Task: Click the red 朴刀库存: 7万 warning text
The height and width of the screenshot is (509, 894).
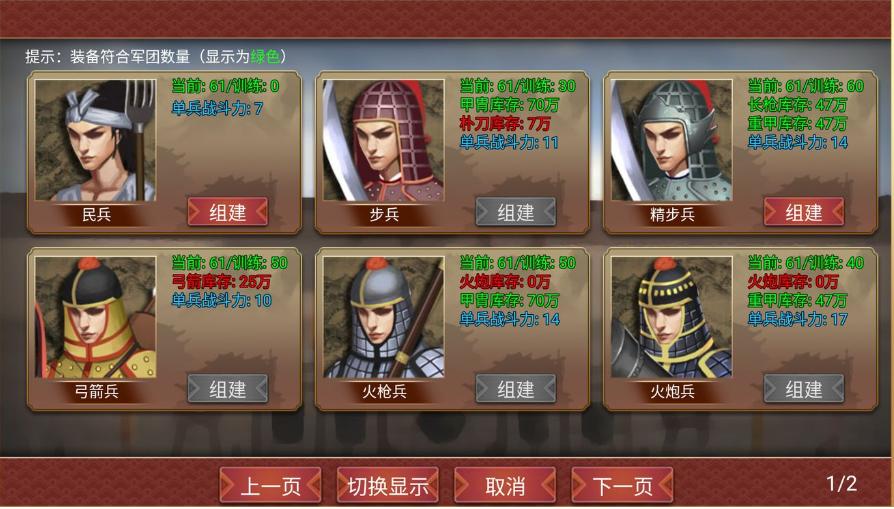Action: tap(505, 123)
